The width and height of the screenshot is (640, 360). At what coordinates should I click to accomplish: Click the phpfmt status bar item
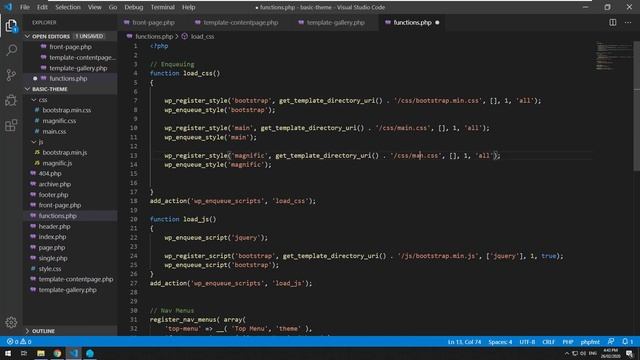point(590,342)
